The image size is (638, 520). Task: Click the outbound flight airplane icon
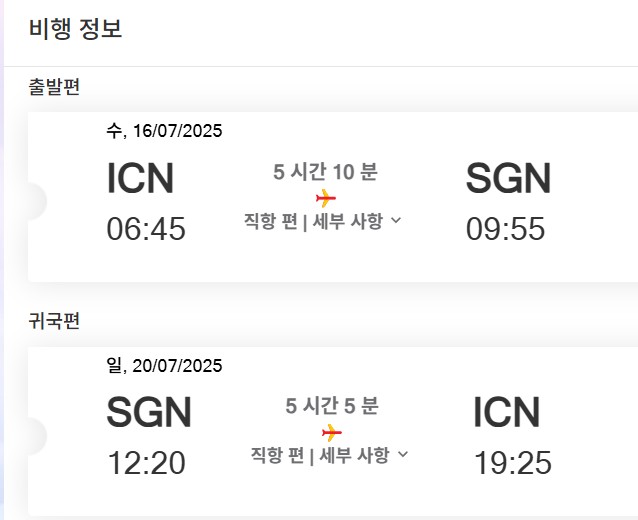pyautogui.click(x=325, y=198)
